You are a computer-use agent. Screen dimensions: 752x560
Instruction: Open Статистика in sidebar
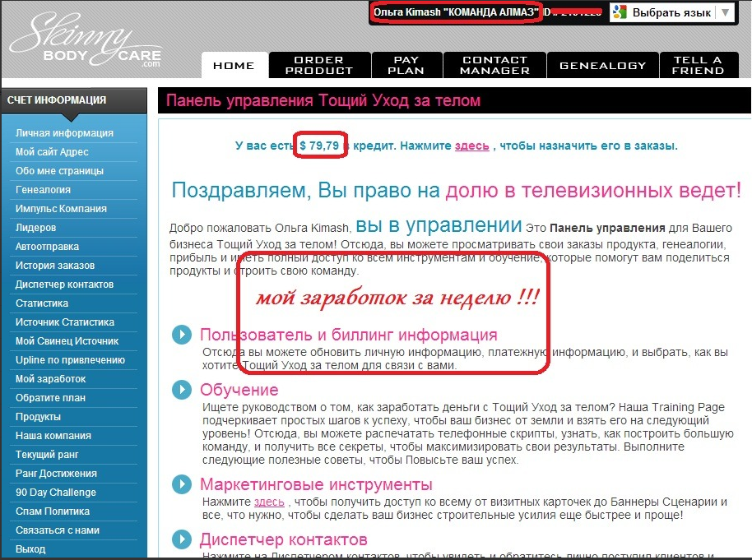pos(42,303)
